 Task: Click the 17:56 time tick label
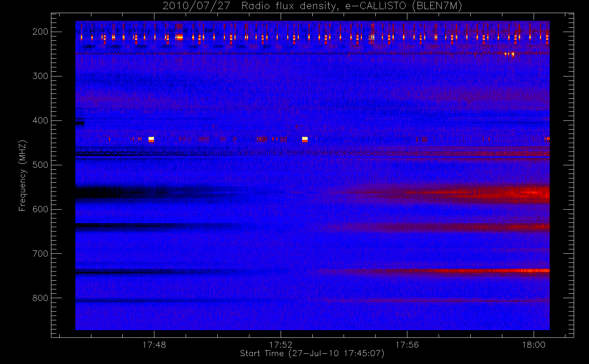click(407, 345)
